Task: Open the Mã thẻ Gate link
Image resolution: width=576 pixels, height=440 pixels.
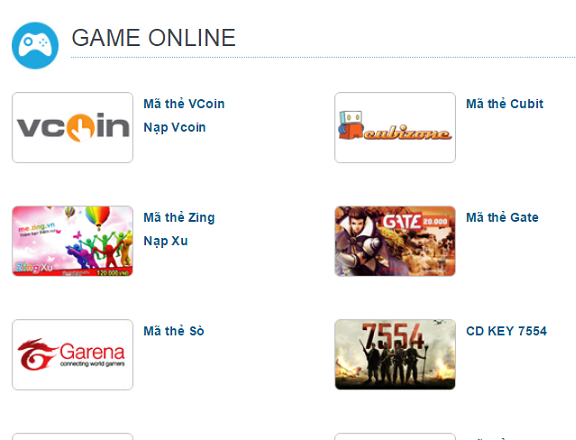Action: point(502,217)
